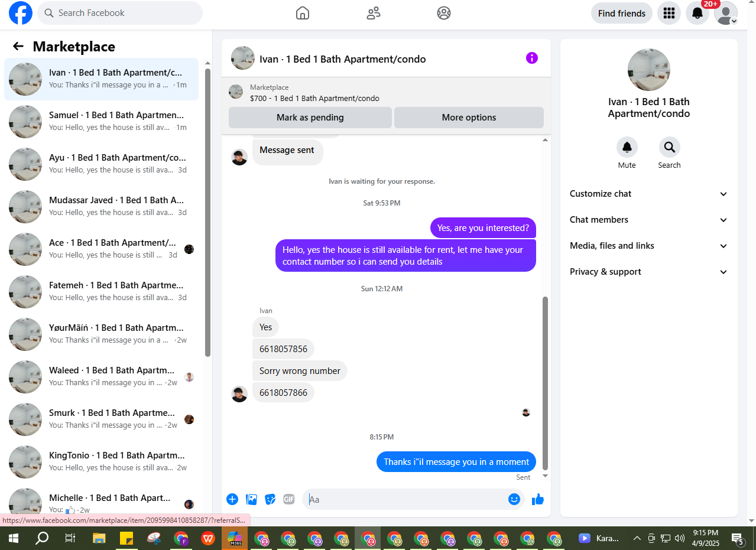This screenshot has height=550, width=756.
Task: Open the Friends icon in top navigation
Action: click(x=374, y=13)
